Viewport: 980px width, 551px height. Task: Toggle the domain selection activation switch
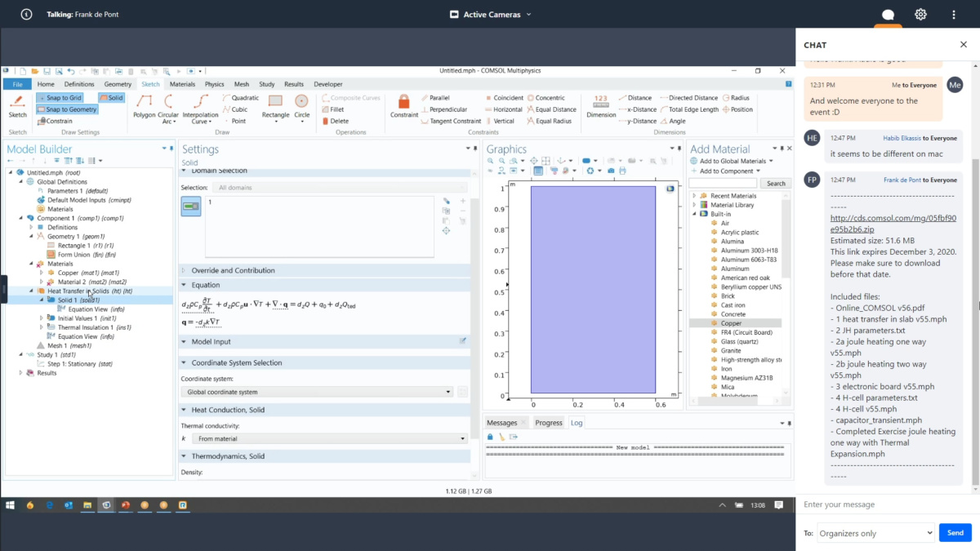192,207
